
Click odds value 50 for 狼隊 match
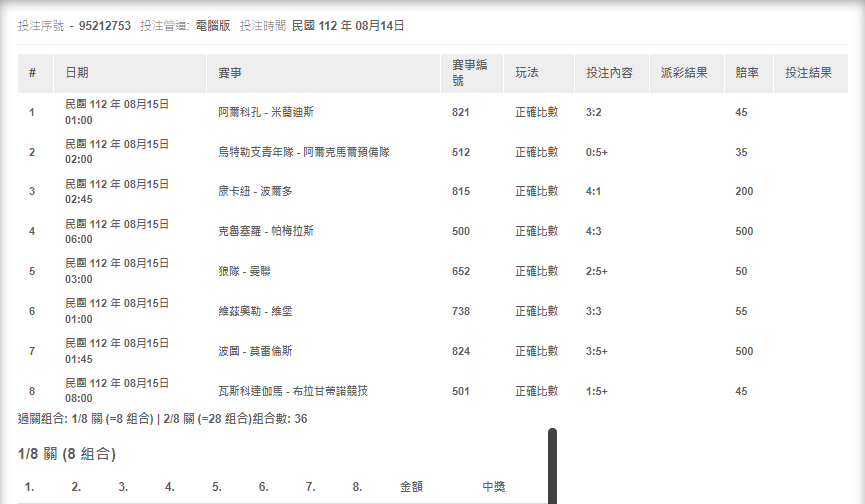click(741, 271)
